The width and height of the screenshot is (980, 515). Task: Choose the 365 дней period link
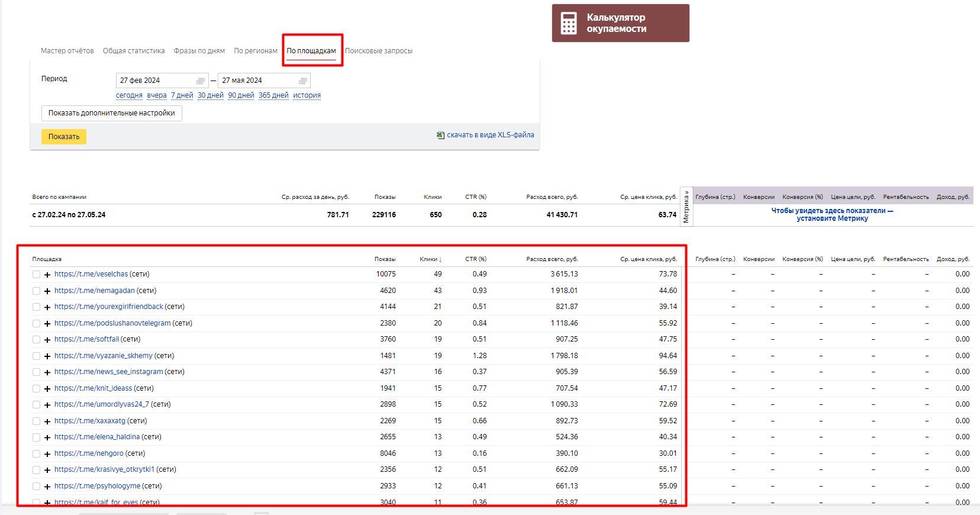coord(273,95)
